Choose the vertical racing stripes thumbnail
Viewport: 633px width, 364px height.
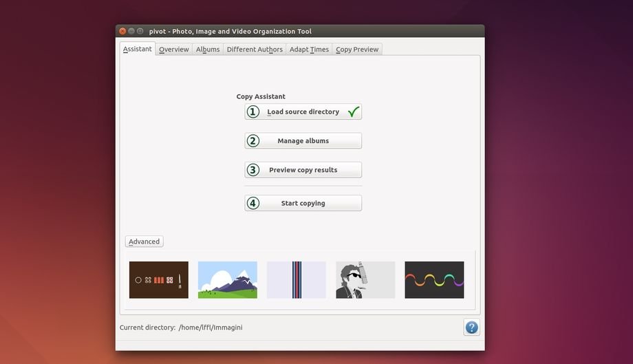[297, 280]
